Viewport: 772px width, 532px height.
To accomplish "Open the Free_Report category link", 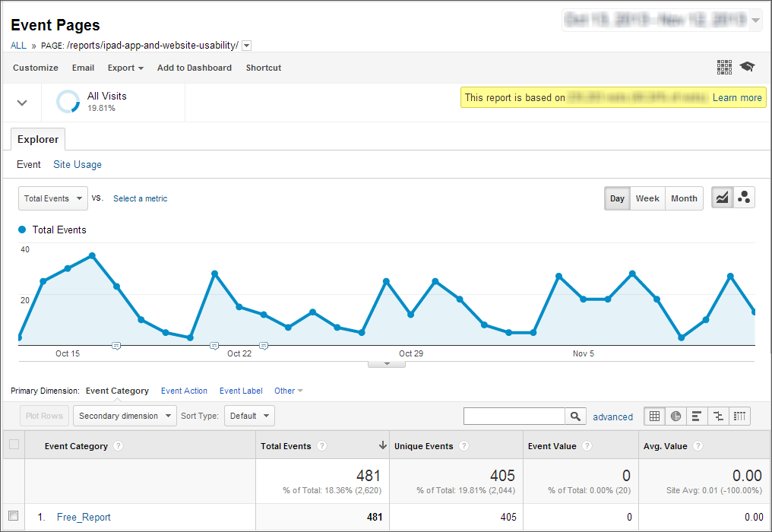I will (x=84, y=518).
